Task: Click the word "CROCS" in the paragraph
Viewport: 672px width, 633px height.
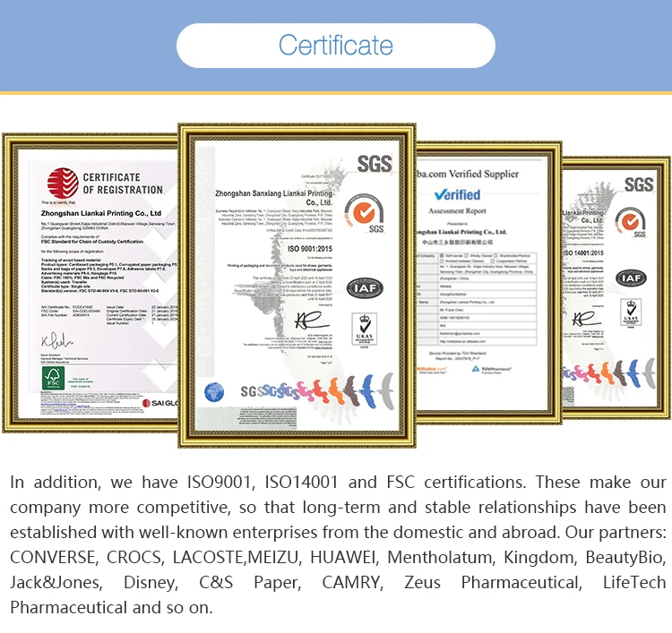Action: (135, 557)
